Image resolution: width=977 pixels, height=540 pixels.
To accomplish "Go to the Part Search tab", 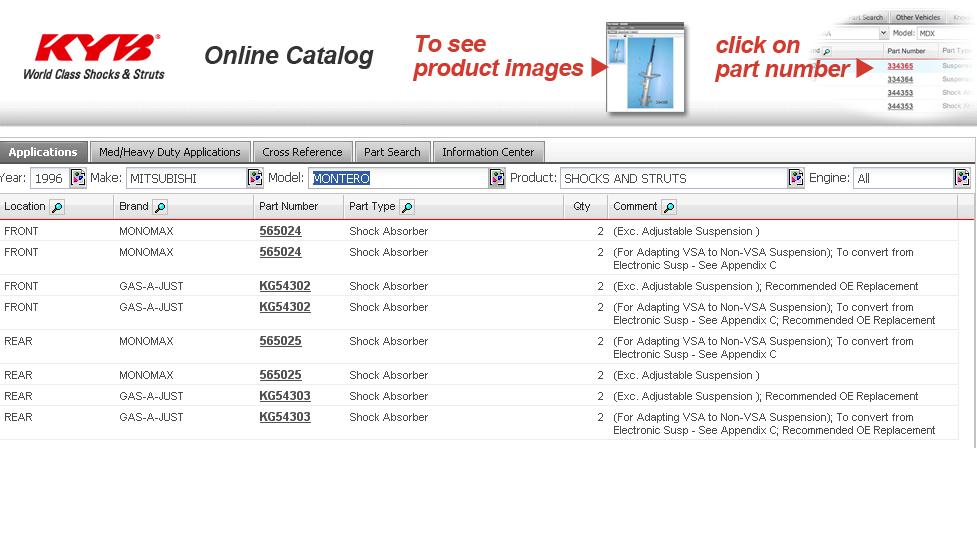I will click(392, 152).
